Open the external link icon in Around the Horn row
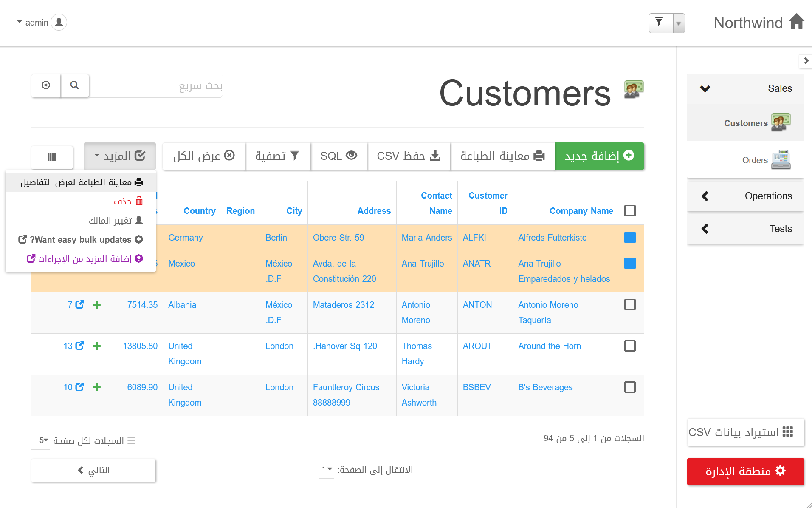The image size is (812, 508). coord(79,346)
